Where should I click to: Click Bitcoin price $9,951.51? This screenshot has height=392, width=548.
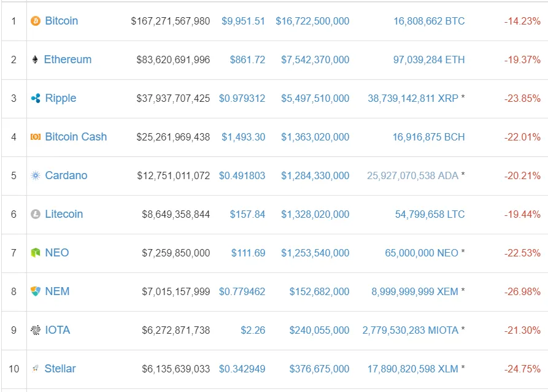coord(243,21)
